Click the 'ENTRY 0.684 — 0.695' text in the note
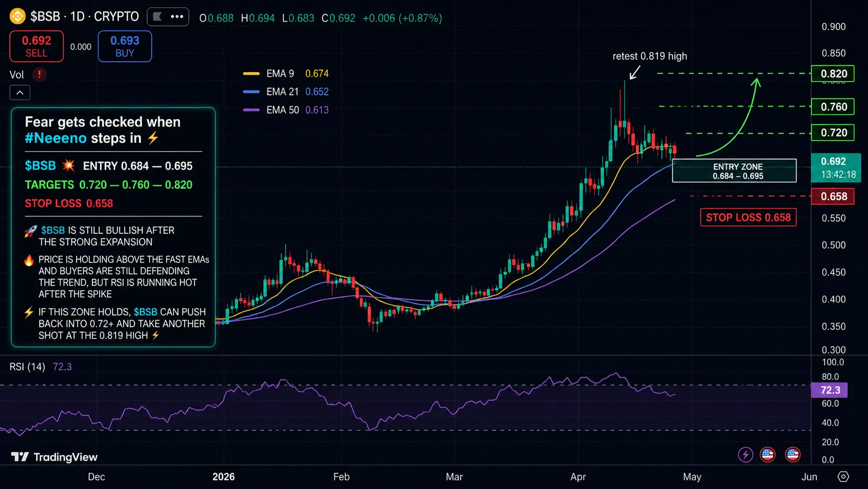Image resolution: width=868 pixels, height=489 pixels. (x=138, y=166)
